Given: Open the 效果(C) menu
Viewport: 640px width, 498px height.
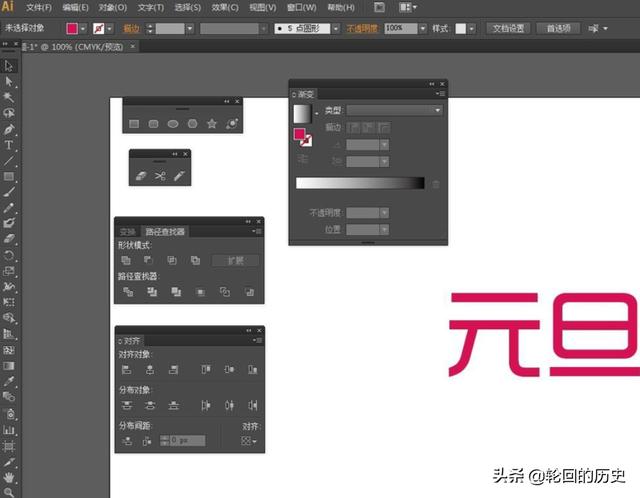Looking at the screenshot, I should click(225, 7).
